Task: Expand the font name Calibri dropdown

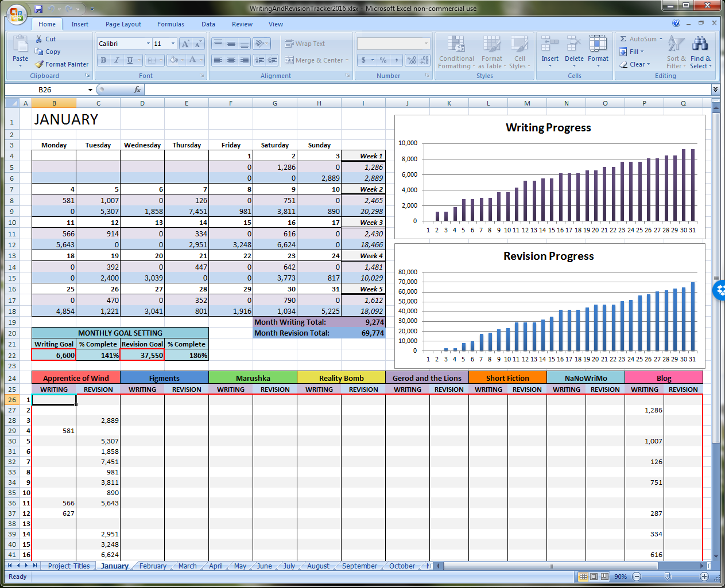Action: point(148,44)
